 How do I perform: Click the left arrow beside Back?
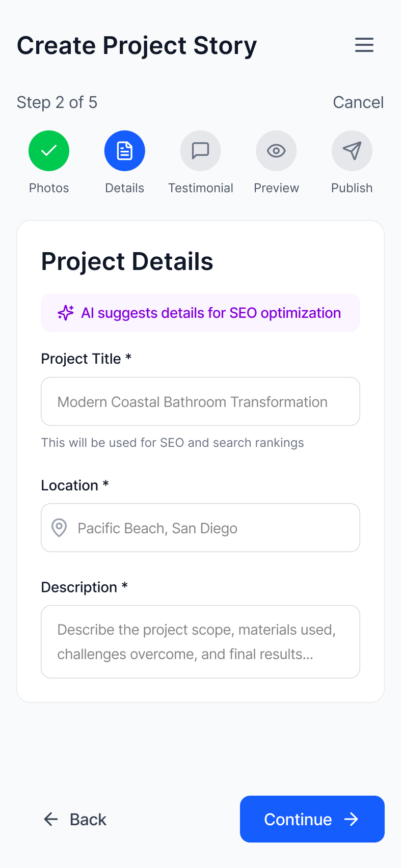coord(51,819)
